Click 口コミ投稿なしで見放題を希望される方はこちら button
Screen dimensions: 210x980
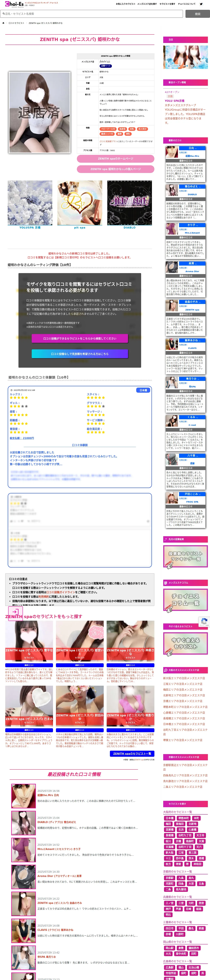click(x=80, y=354)
